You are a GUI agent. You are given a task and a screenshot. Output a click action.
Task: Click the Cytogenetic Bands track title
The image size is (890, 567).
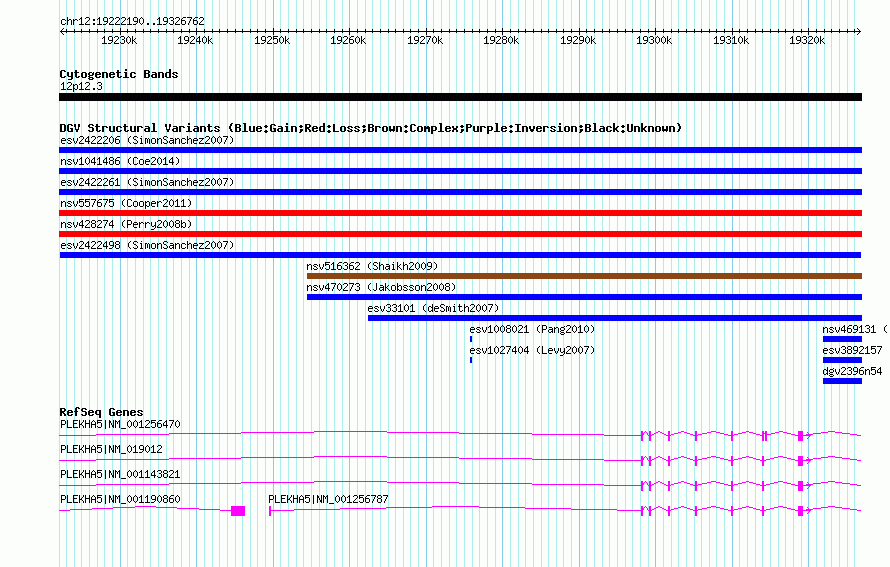119,74
